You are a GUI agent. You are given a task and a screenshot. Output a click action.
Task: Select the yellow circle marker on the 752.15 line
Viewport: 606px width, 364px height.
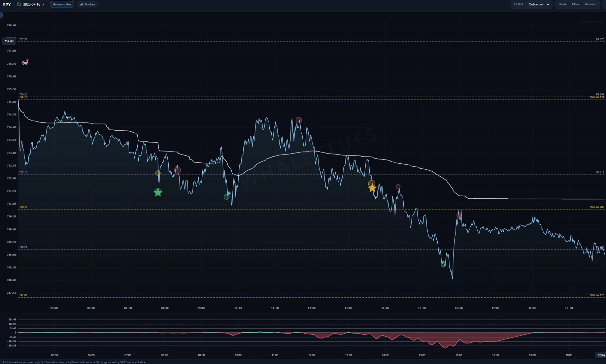158,173
